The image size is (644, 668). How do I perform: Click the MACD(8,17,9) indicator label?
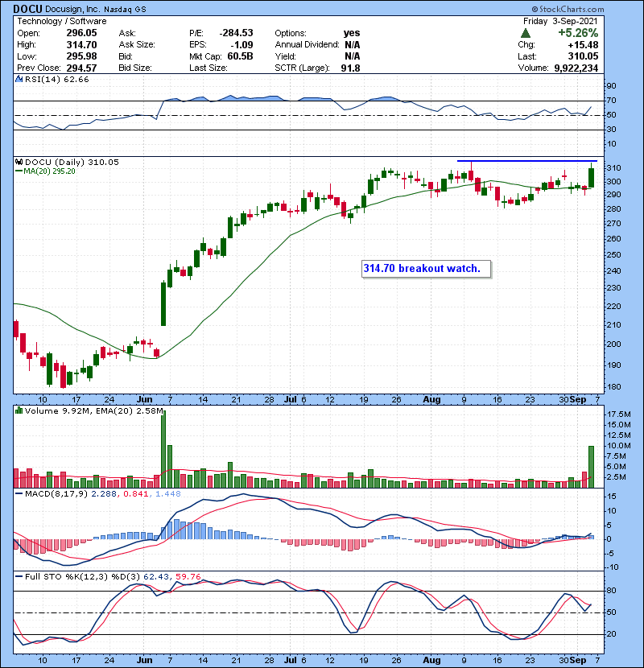(x=56, y=494)
